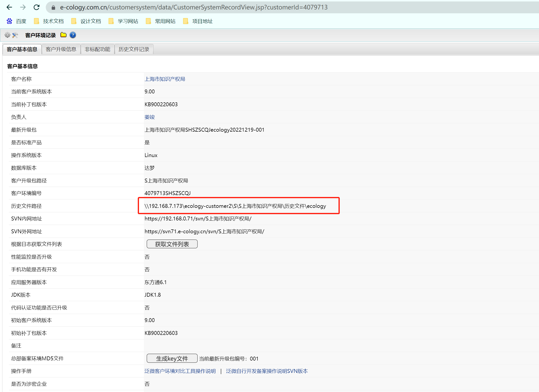The image size is (539, 392).
Task: Click the 性能监控是否升级 value 否
Action: (147, 257)
